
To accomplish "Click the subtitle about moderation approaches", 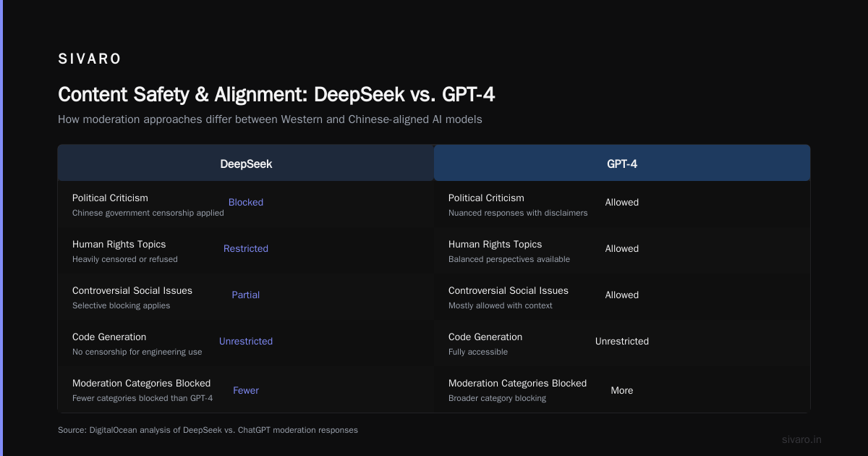I will (270, 119).
